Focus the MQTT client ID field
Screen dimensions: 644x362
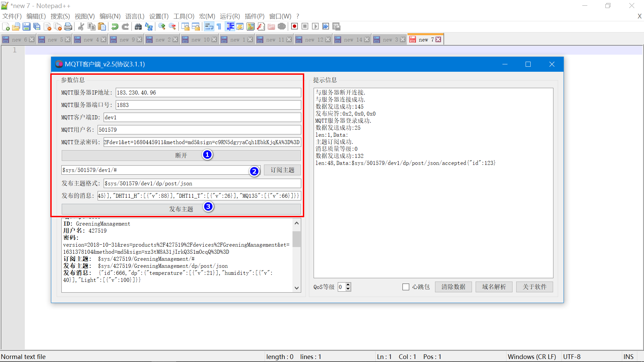202,117
